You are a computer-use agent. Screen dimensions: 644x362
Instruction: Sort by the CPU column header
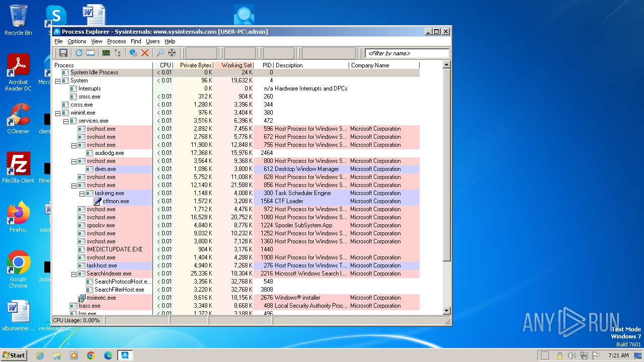coord(163,65)
